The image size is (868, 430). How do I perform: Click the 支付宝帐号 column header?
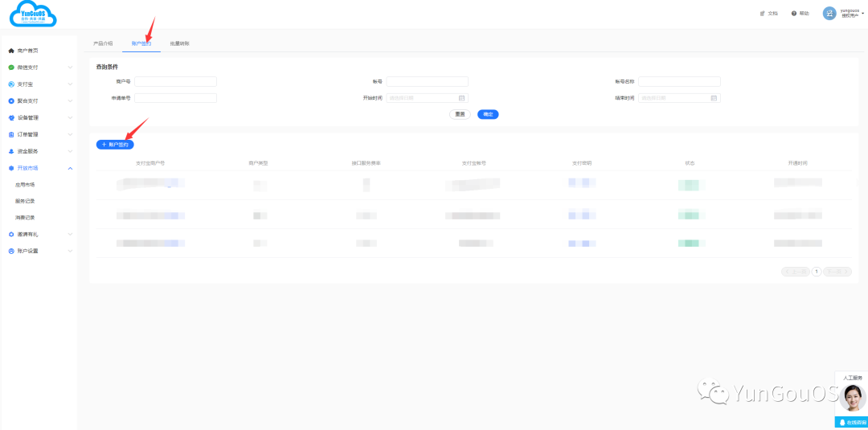tap(474, 163)
